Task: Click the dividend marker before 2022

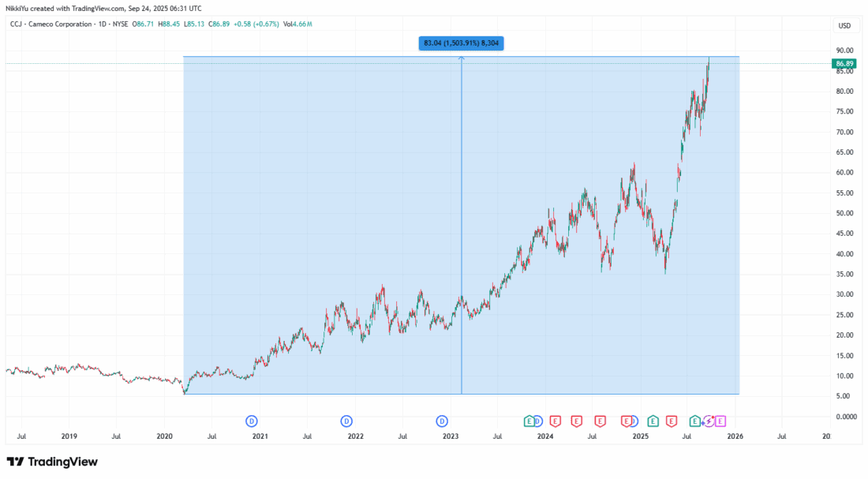Action: tap(346, 421)
